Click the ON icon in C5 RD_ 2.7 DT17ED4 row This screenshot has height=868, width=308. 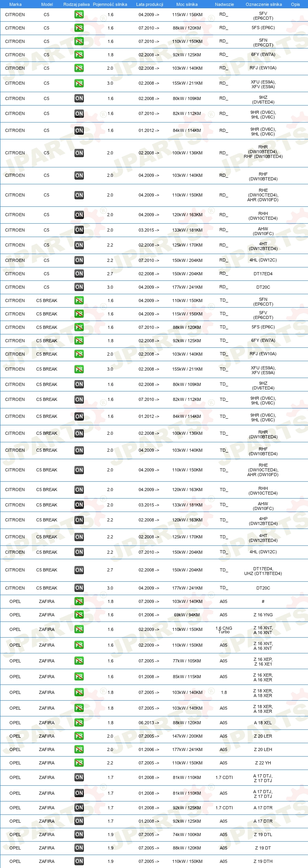point(79,274)
